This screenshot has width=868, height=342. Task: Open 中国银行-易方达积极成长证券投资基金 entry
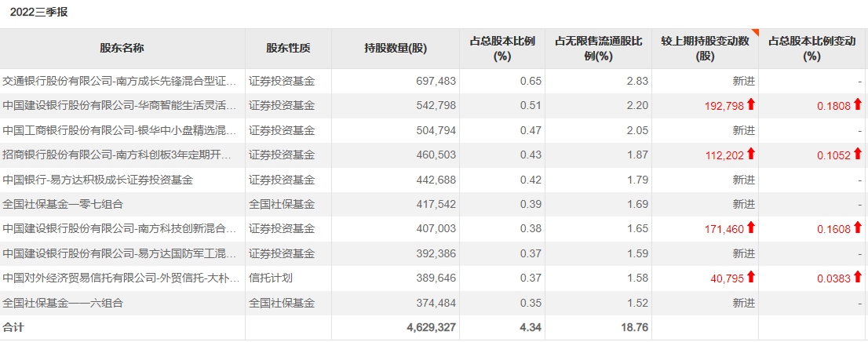[97, 180]
